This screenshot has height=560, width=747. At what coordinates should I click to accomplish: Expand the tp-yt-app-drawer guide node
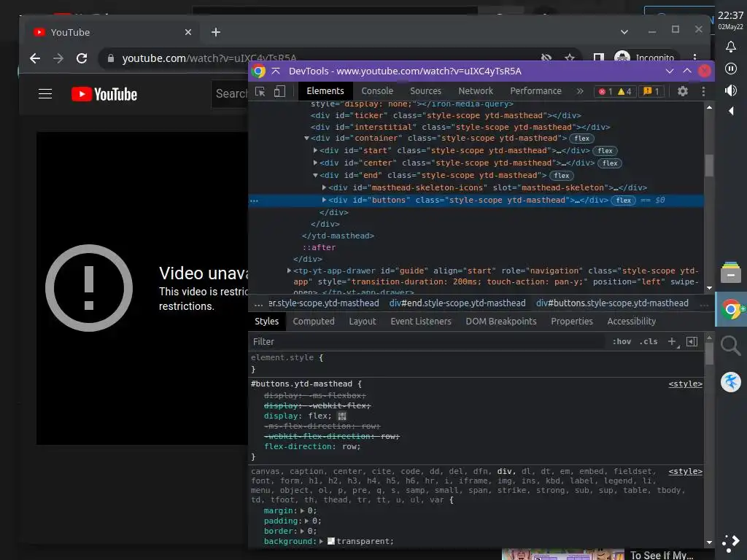pyautogui.click(x=289, y=271)
